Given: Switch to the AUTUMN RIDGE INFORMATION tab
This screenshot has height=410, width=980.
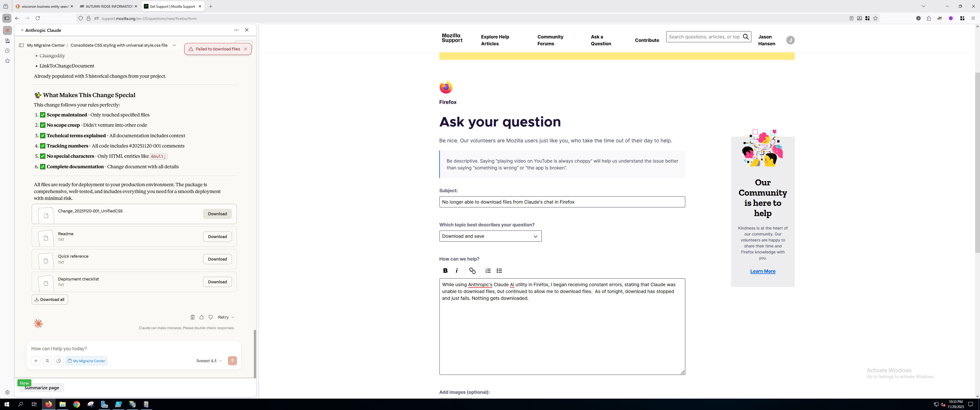Looking at the screenshot, I should click(109, 7).
